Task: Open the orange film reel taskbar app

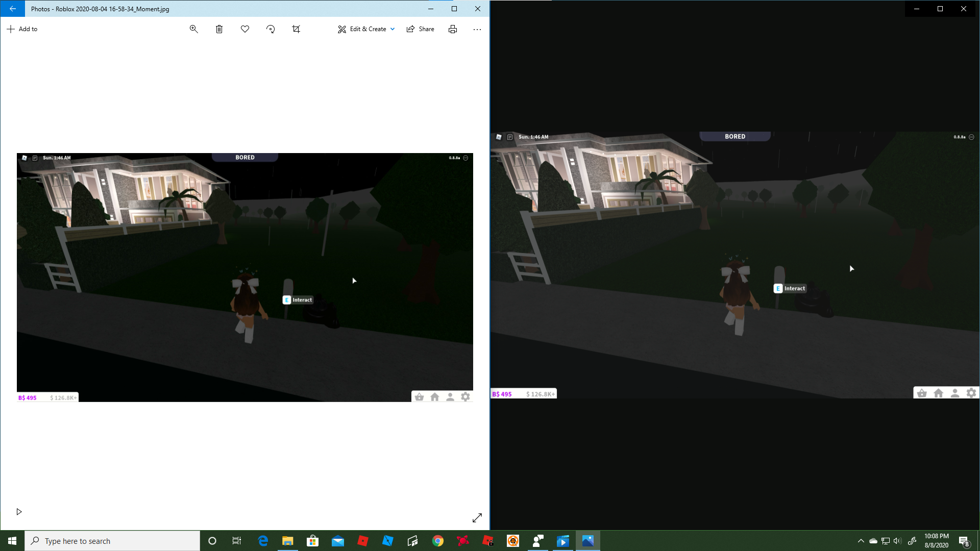Action: [x=513, y=541]
